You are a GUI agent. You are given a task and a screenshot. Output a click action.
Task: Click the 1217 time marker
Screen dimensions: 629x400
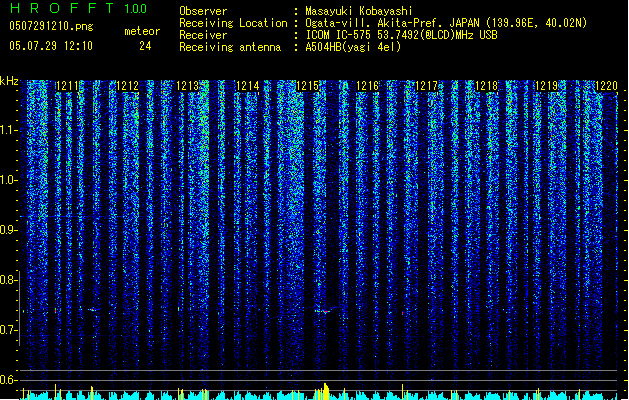(426, 85)
